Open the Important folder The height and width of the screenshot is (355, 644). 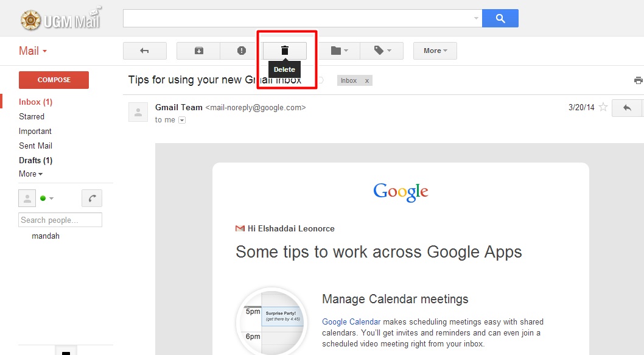point(35,131)
